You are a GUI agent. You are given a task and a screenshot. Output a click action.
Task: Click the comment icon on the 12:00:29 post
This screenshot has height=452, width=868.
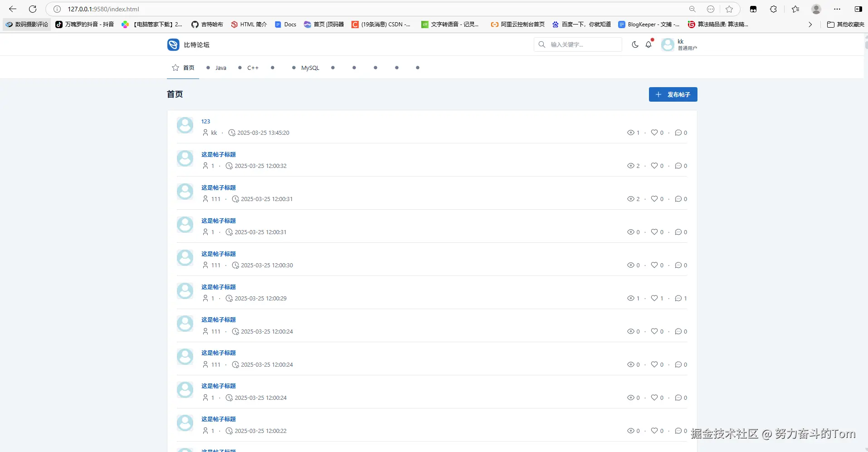pos(678,298)
